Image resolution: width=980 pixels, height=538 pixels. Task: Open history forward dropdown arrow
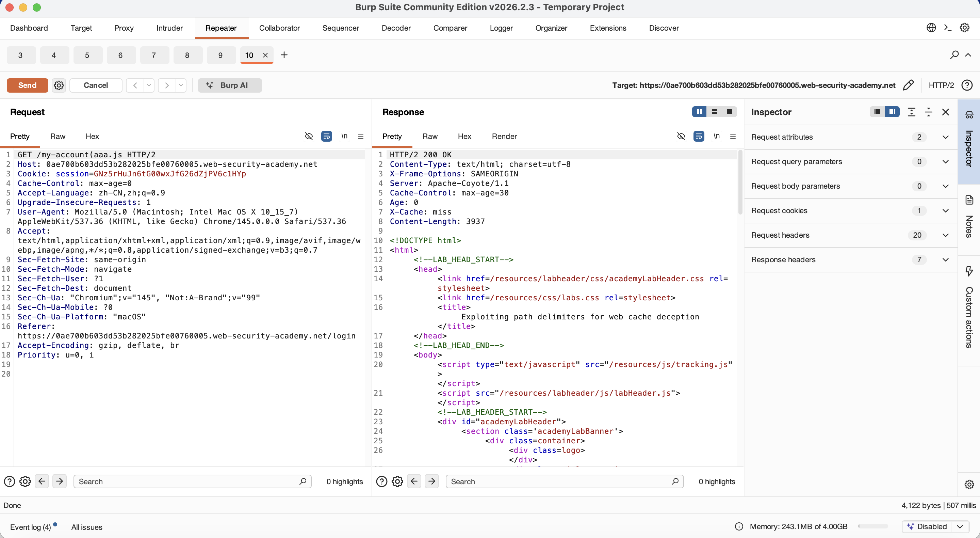(x=181, y=85)
